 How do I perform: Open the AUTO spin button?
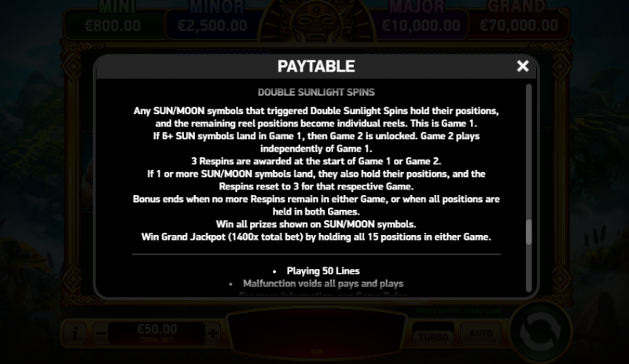(x=481, y=333)
